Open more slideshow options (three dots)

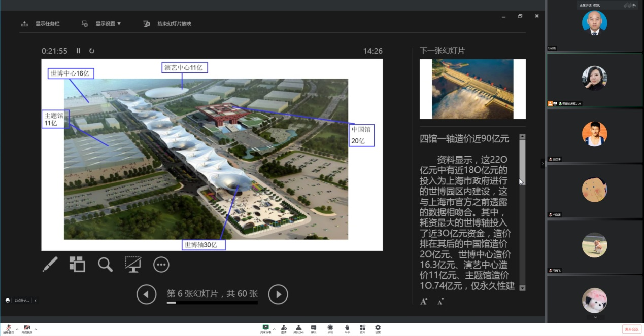(x=161, y=264)
